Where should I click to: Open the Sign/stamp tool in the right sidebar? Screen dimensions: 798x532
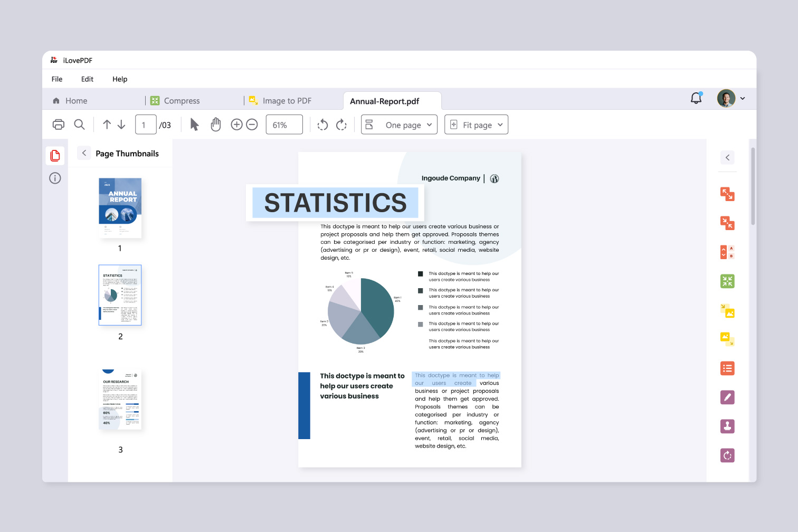(727, 426)
